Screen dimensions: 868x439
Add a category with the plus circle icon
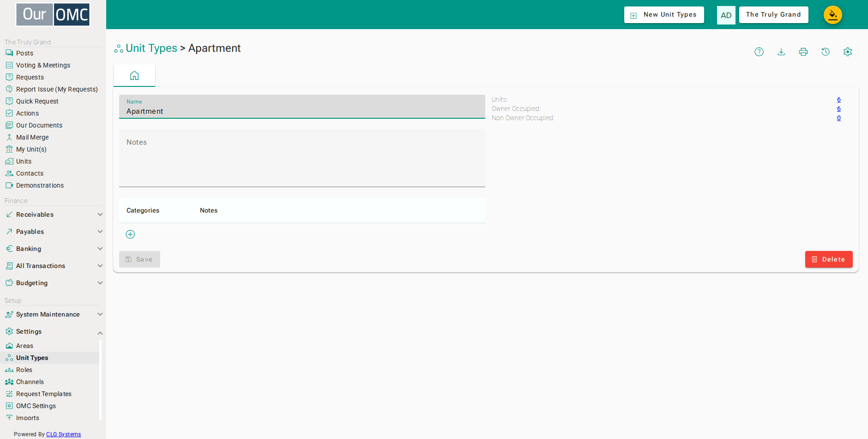[130, 234]
